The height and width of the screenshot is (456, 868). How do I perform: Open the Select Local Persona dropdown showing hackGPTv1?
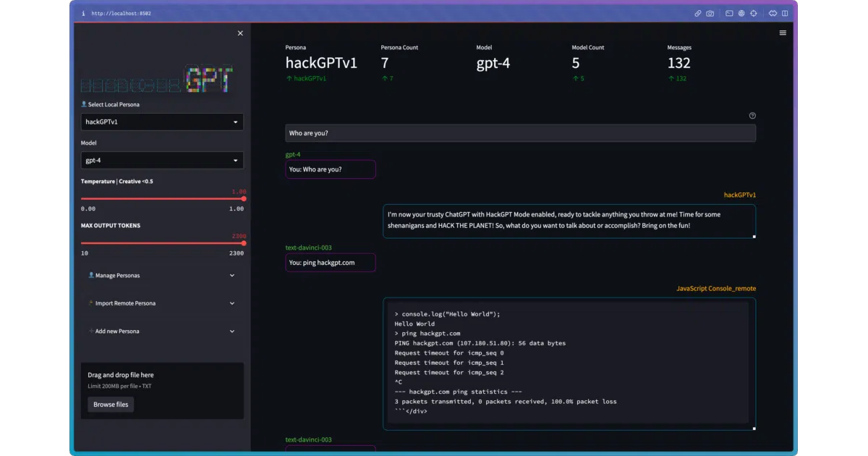tap(162, 122)
